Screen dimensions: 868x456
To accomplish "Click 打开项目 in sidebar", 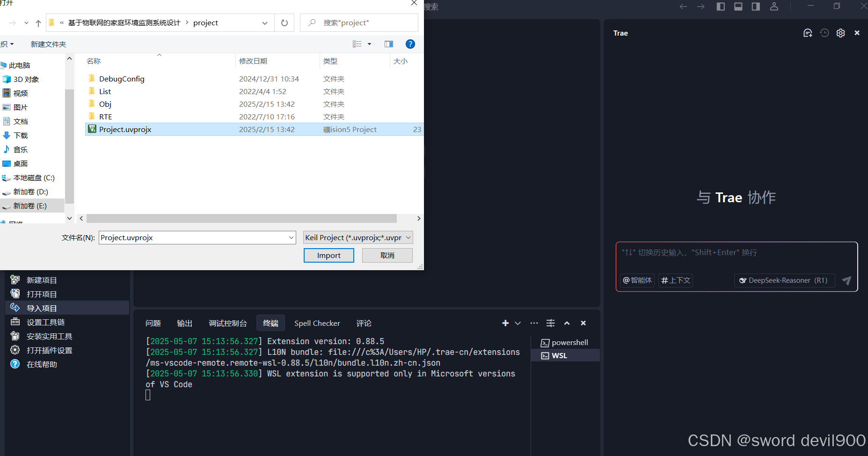I will coord(42,294).
